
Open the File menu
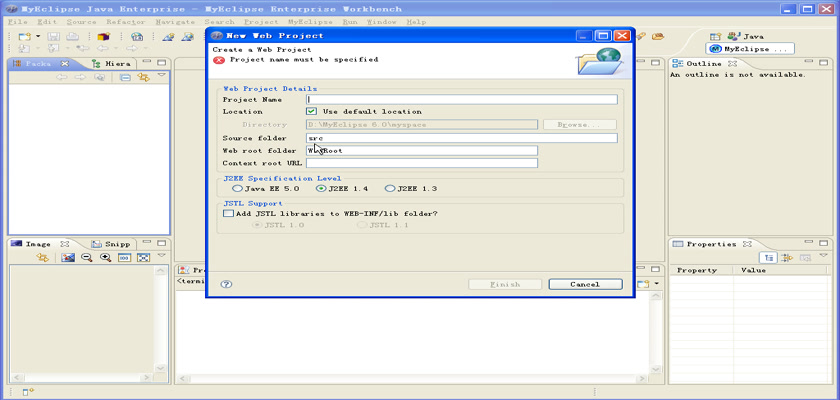(18, 22)
